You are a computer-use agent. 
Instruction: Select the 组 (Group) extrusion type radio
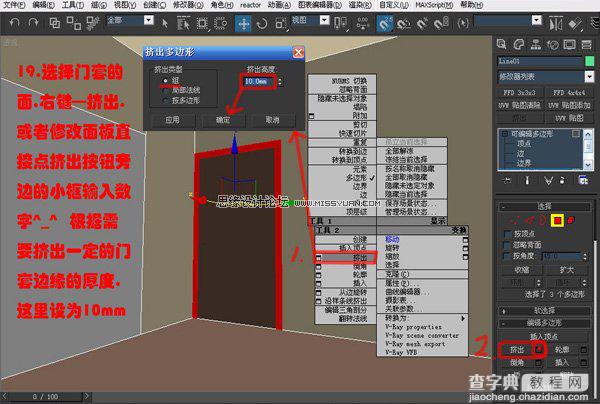pyautogui.click(x=165, y=80)
